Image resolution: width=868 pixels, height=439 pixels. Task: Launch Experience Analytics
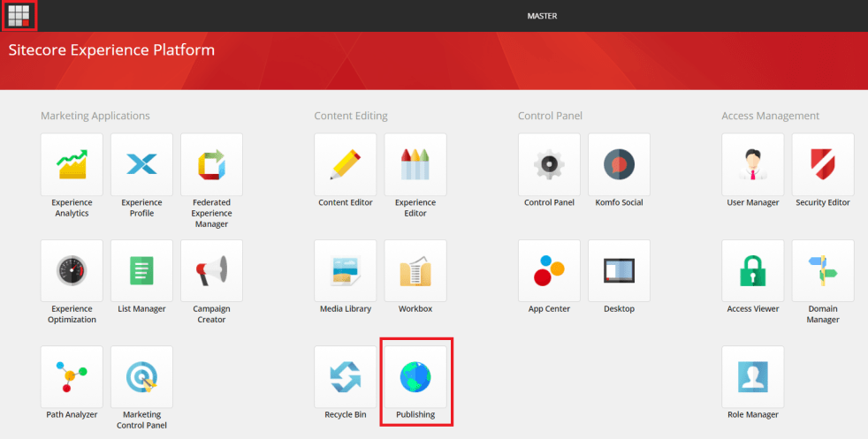pyautogui.click(x=72, y=164)
